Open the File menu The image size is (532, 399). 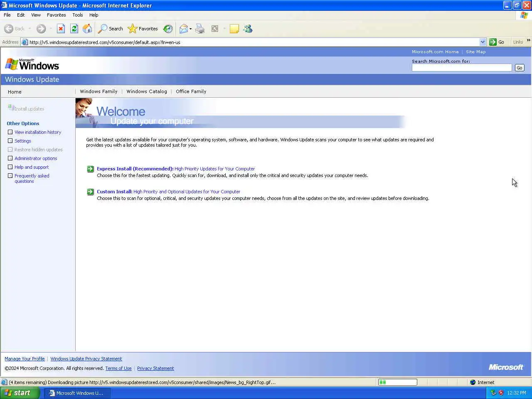(7, 15)
